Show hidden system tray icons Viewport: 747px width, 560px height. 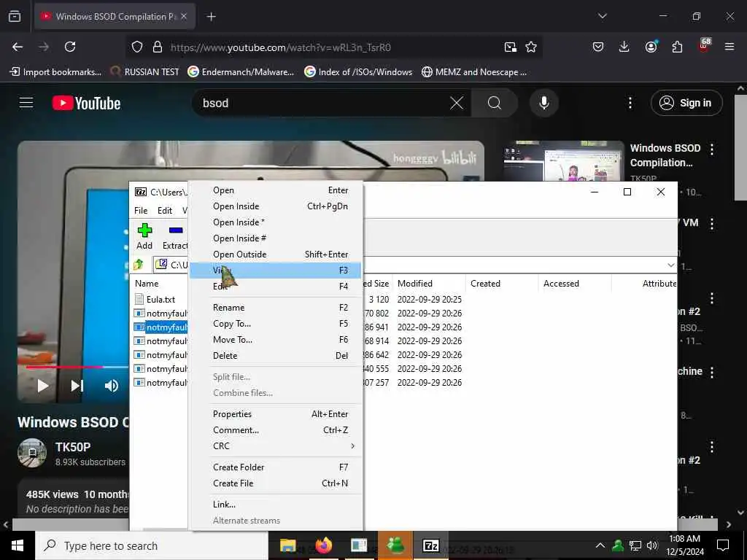tap(600, 545)
